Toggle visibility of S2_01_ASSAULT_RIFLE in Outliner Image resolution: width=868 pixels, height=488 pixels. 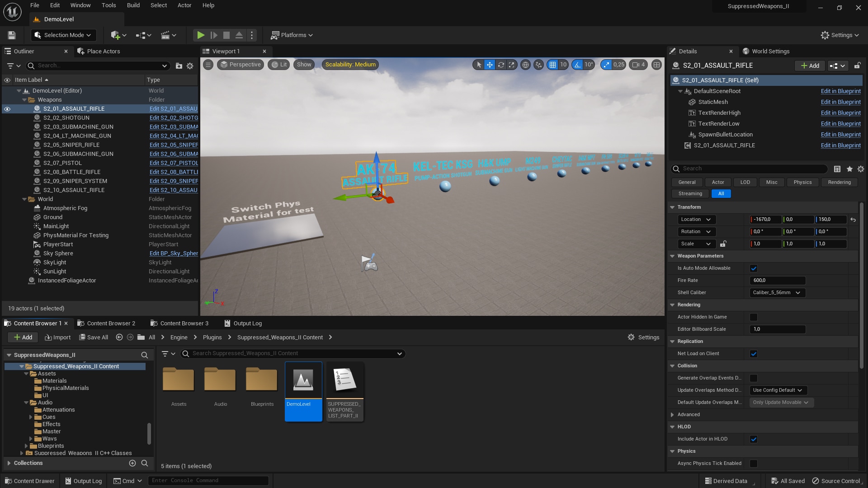pyautogui.click(x=7, y=108)
